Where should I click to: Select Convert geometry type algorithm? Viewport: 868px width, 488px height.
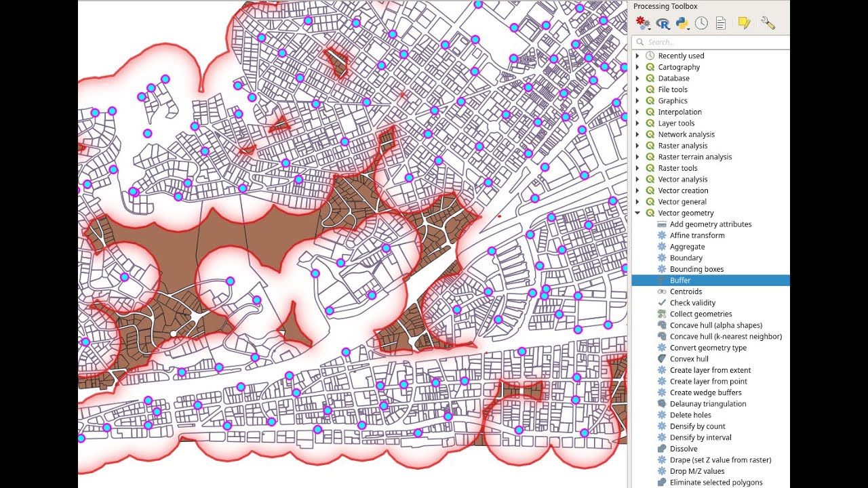point(708,348)
